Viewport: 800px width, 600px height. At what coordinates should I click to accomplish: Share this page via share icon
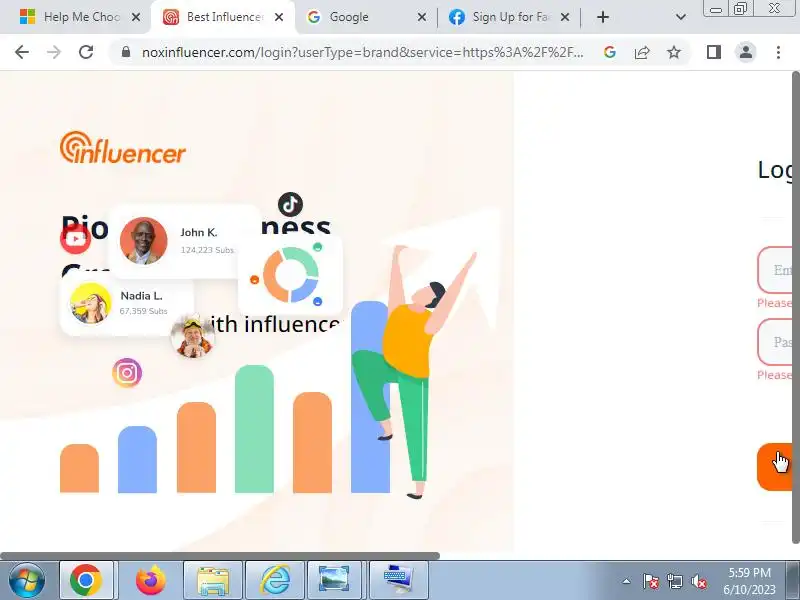(x=642, y=52)
